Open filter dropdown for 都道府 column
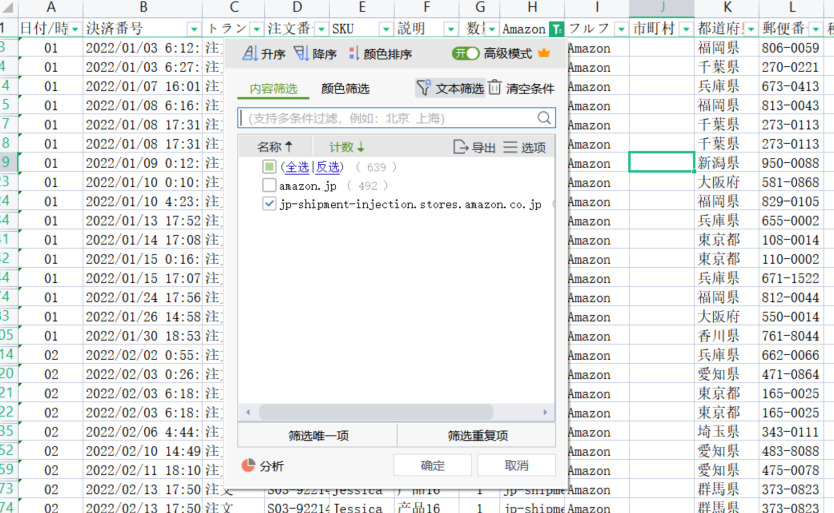The width and height of the screenshot is (834, 513). coord(750,29)
